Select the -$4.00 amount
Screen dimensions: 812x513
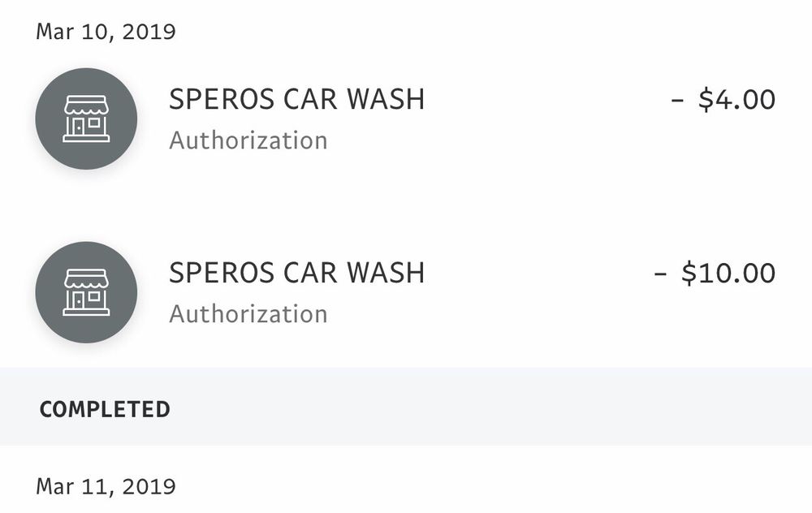pyautogui.click(x=723, y=100)
